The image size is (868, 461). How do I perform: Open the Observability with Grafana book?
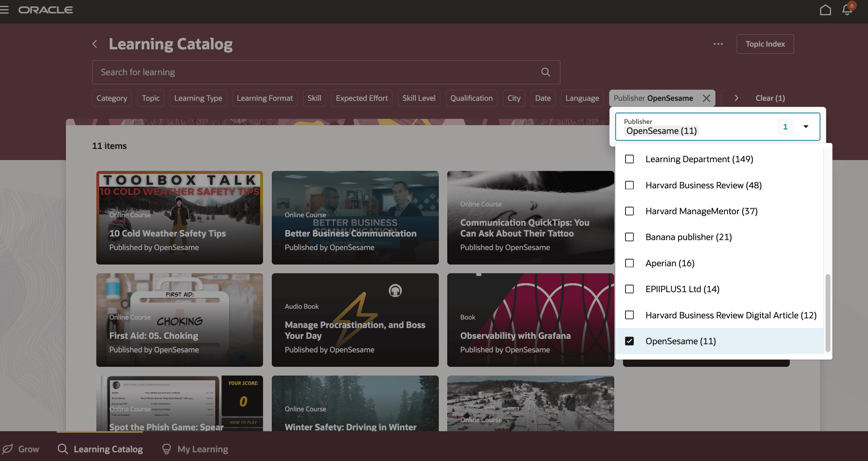click(x=516, y=335)
